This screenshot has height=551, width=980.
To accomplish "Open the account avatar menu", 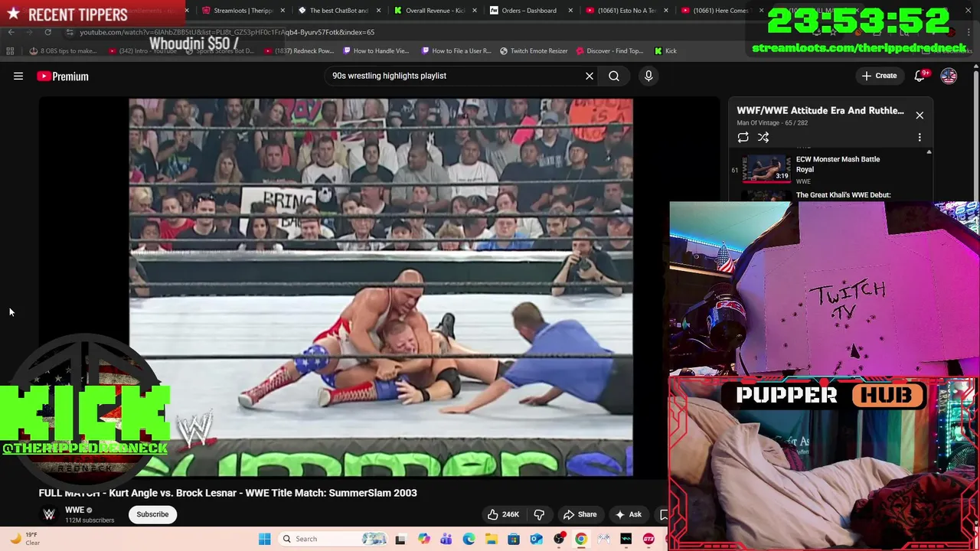I will (x=949, y=76).
